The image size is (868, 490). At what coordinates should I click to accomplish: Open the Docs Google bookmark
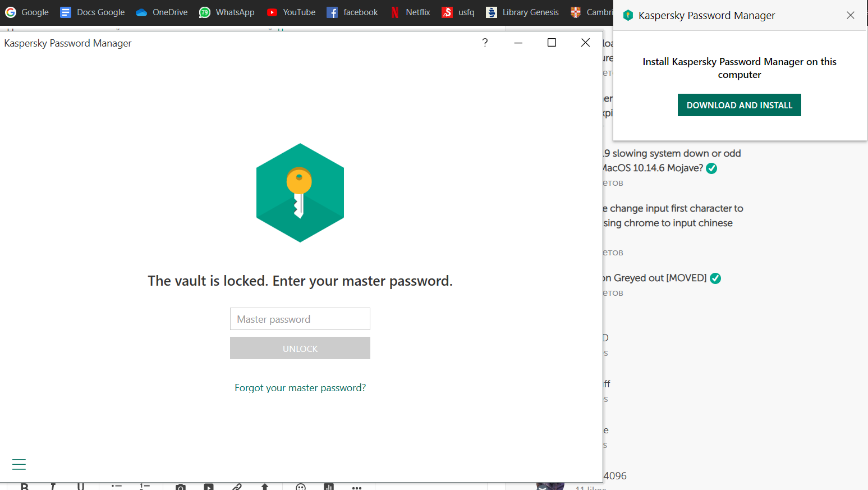(93, 12)
